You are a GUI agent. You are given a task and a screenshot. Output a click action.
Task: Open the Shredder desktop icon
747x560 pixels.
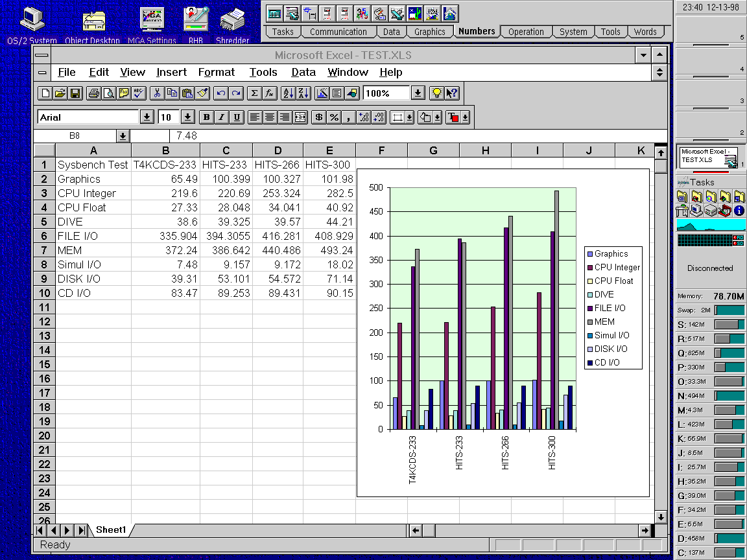click(233, 26)
